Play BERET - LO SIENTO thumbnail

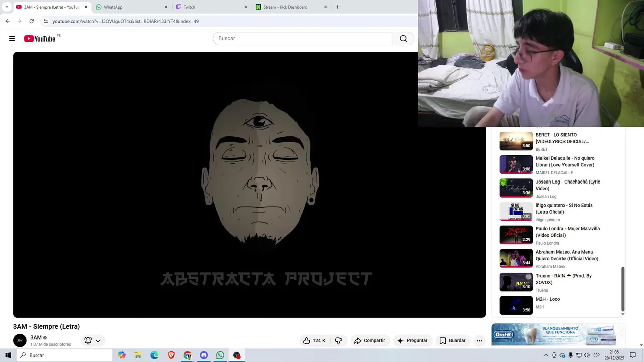[516, 141]
